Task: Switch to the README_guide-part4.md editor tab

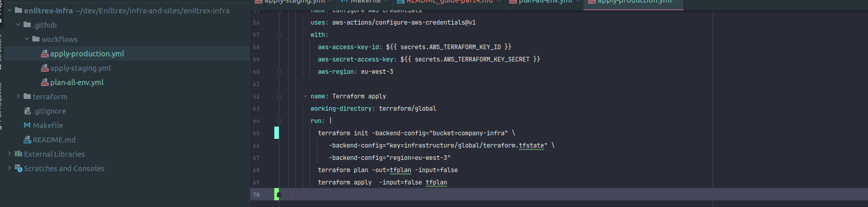Action: pos(449,2)
